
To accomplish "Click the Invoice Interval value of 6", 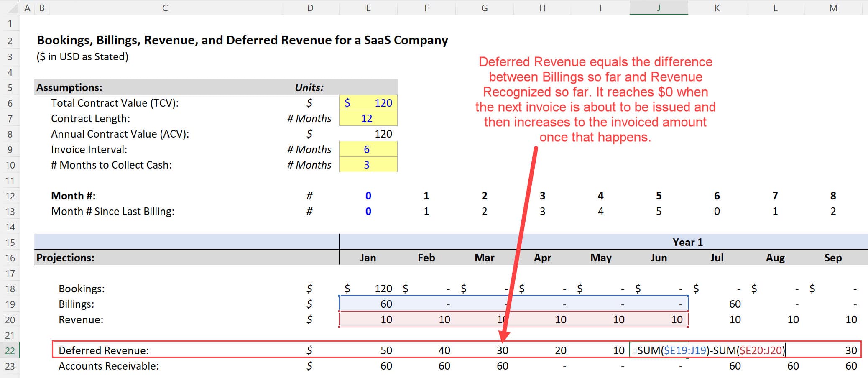I will click(368, 149).
